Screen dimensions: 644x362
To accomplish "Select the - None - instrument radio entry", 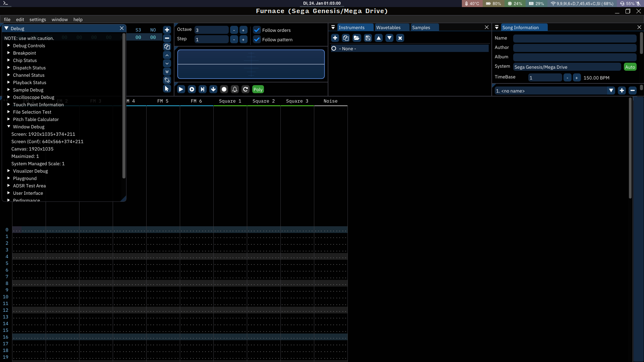I will click(334, 49).
